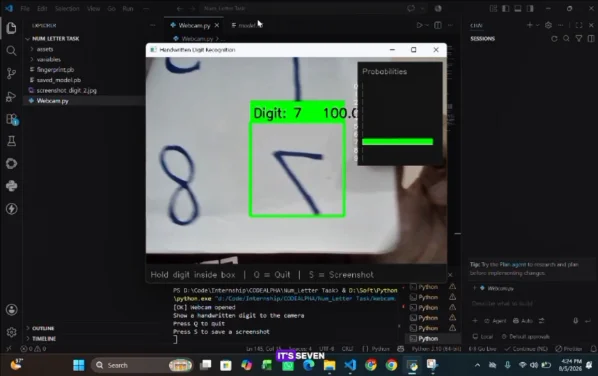Start voice input with the chat microphone
This screenshot has width=598, height=376.
click(575, 321)
